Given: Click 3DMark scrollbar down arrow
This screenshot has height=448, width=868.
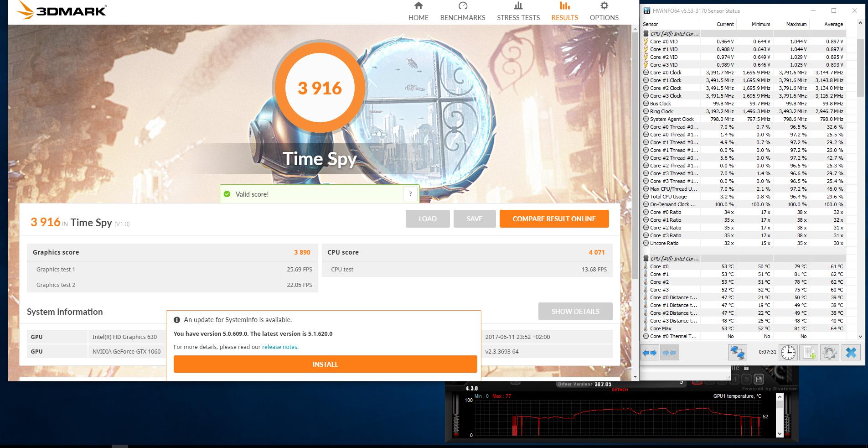Looking at the screenshot, I should (635, 376).
